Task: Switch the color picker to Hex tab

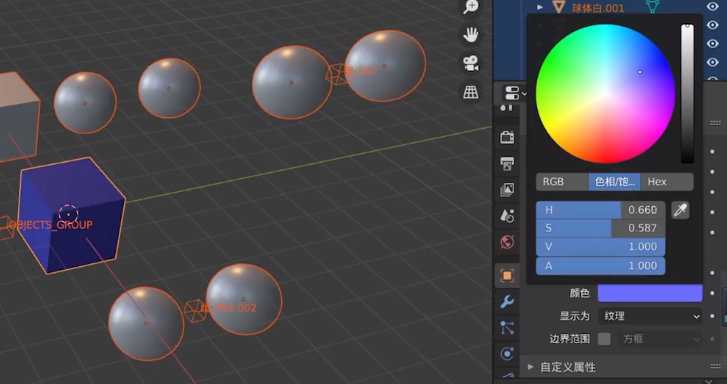Action: click(667, 182)
